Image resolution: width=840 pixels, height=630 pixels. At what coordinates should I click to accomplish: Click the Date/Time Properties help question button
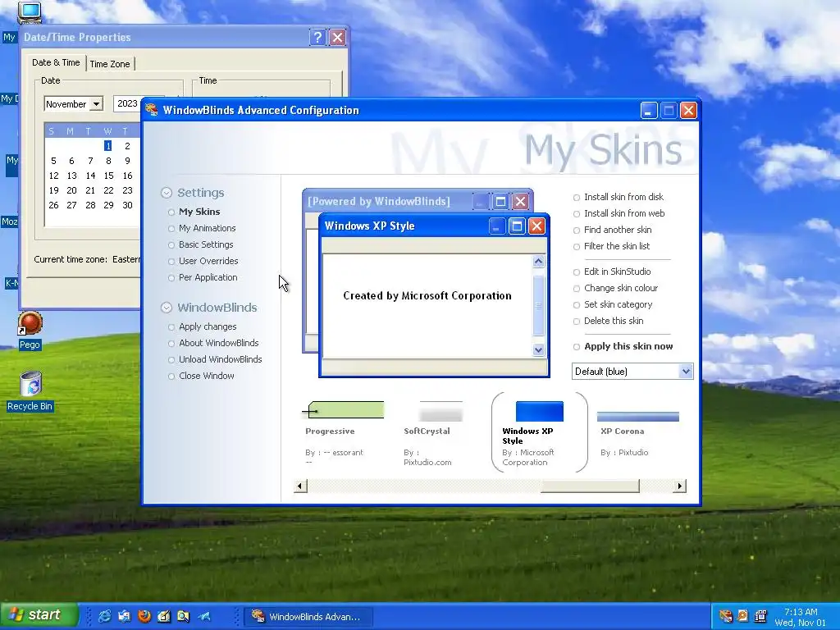pyautogui.click(x=317, y=37)
